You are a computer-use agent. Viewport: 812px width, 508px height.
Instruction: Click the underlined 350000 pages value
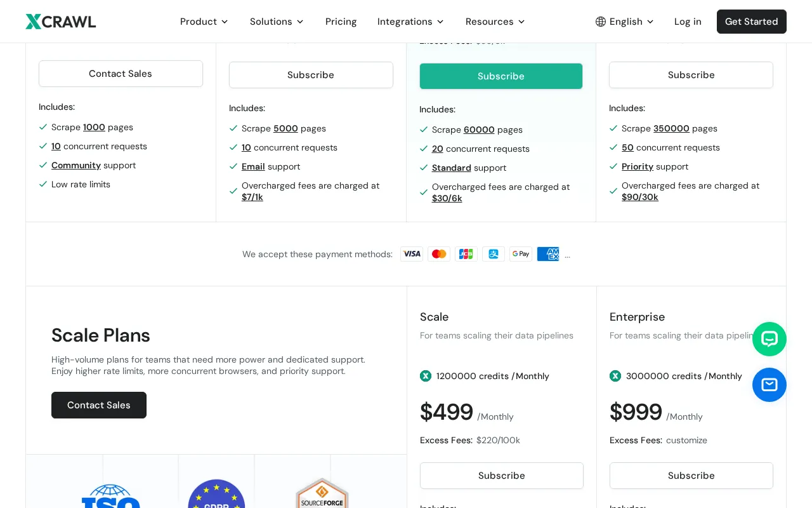point(671,128)
